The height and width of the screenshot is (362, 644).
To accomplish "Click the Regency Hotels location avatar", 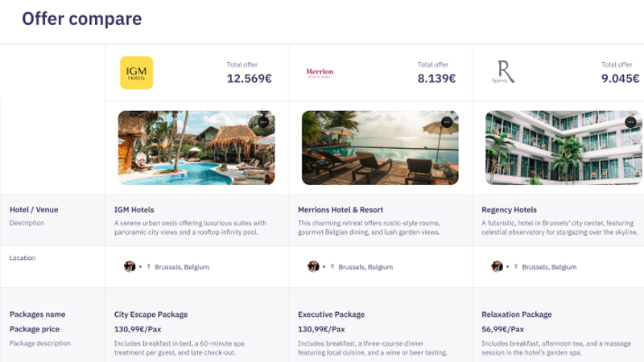I will pos(497,266).
